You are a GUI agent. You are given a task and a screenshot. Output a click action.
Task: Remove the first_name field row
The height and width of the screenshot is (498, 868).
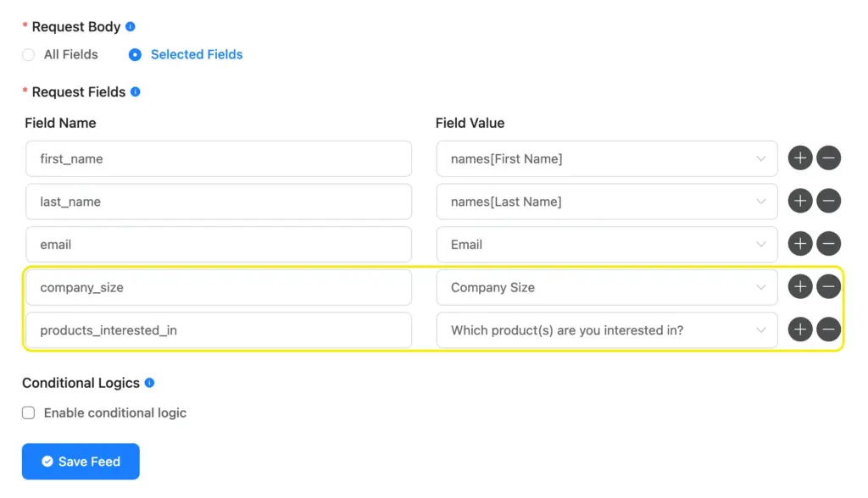click(x=828, y=158)
